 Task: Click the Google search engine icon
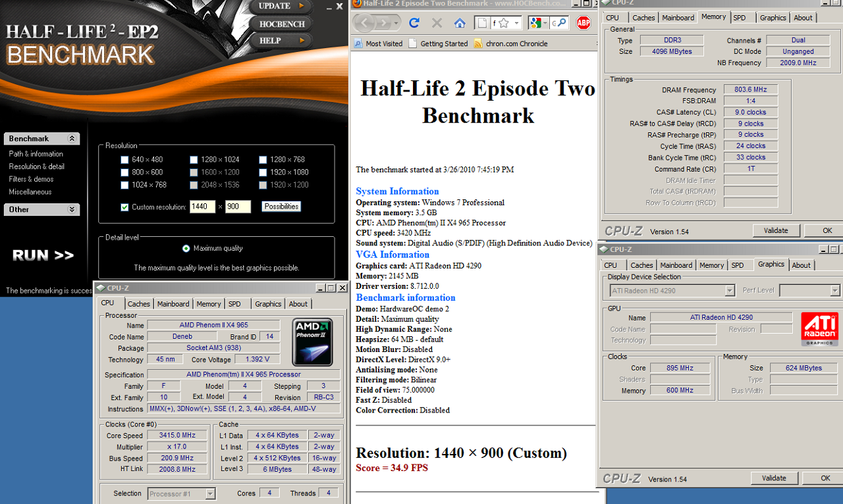pyautogui.click(x=535, y=23)
